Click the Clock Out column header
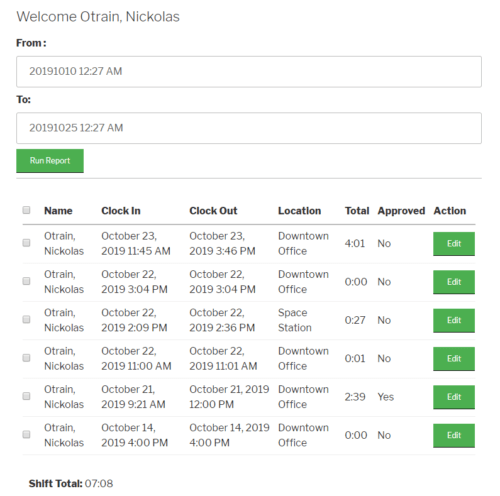Image resolution: width=500 pixels, height=496 pixels. coord(213,211)
